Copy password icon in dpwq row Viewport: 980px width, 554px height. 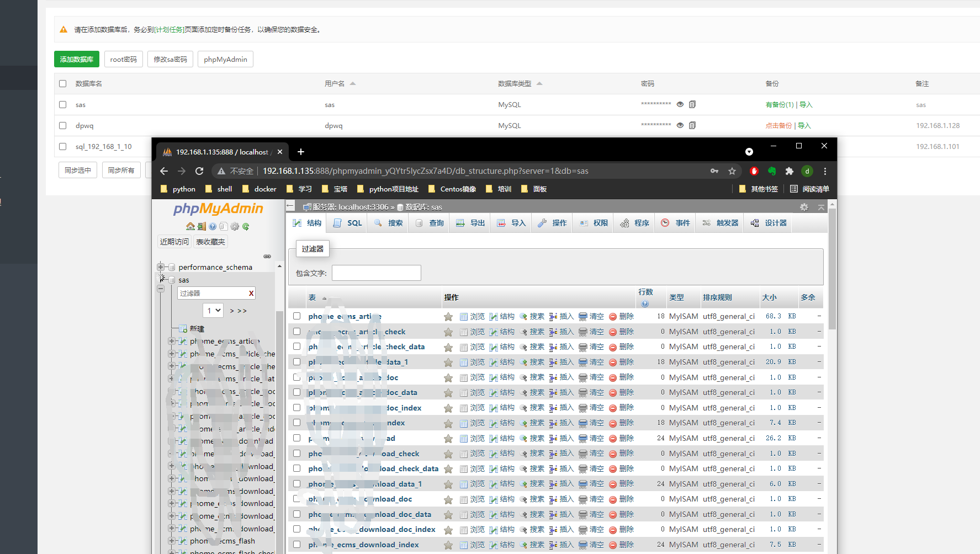tap(692, 125)
